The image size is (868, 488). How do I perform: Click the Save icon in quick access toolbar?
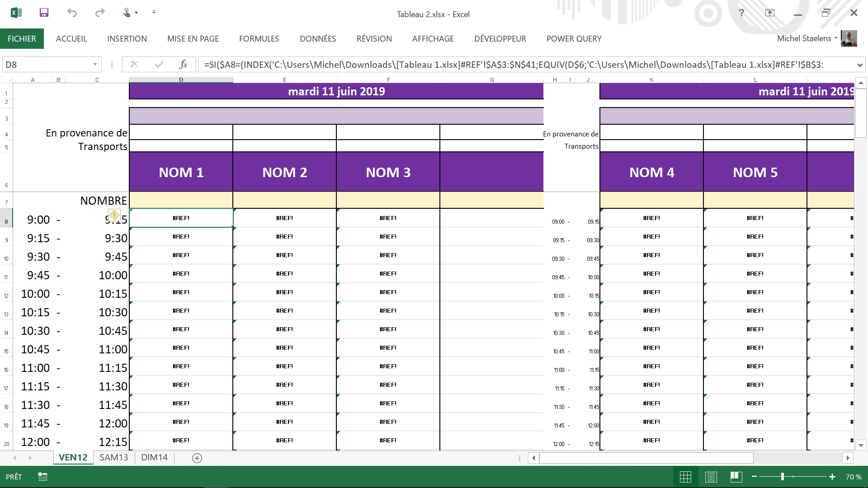(x=44, y=13)
